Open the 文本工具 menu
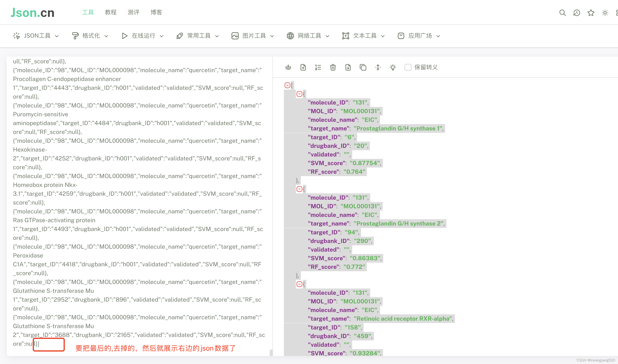Screen dimensions: 618x364 365,36
